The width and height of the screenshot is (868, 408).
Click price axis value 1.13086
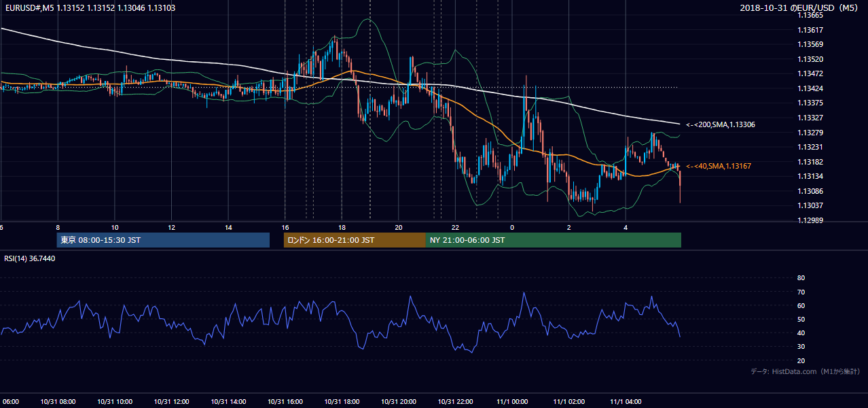(812, 191)
